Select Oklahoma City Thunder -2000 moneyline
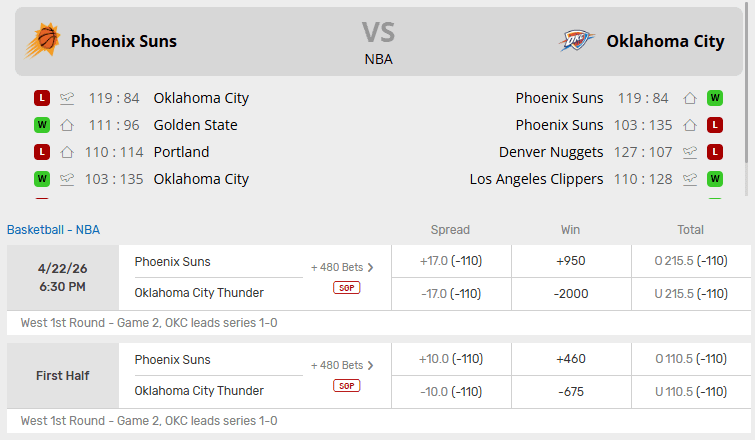The height and width of the screenshot is (440, 755). pyautogui.click(x=571, y=293)
